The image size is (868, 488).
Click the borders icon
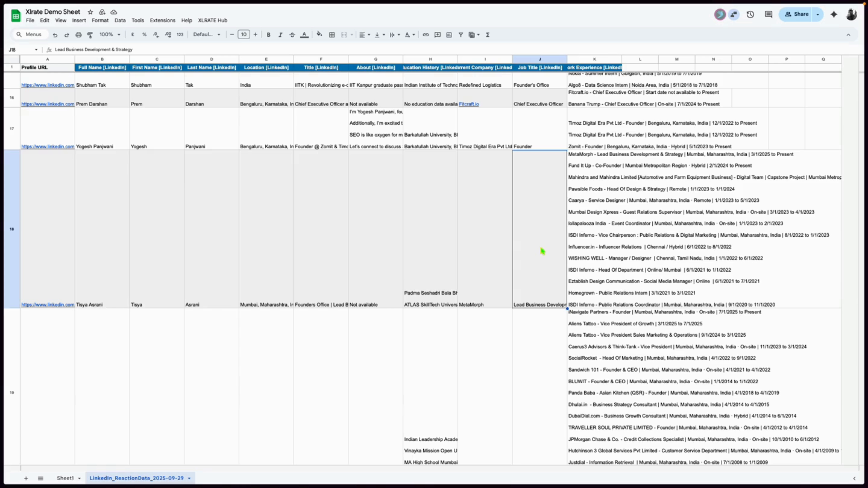click(x=332, y=34)
